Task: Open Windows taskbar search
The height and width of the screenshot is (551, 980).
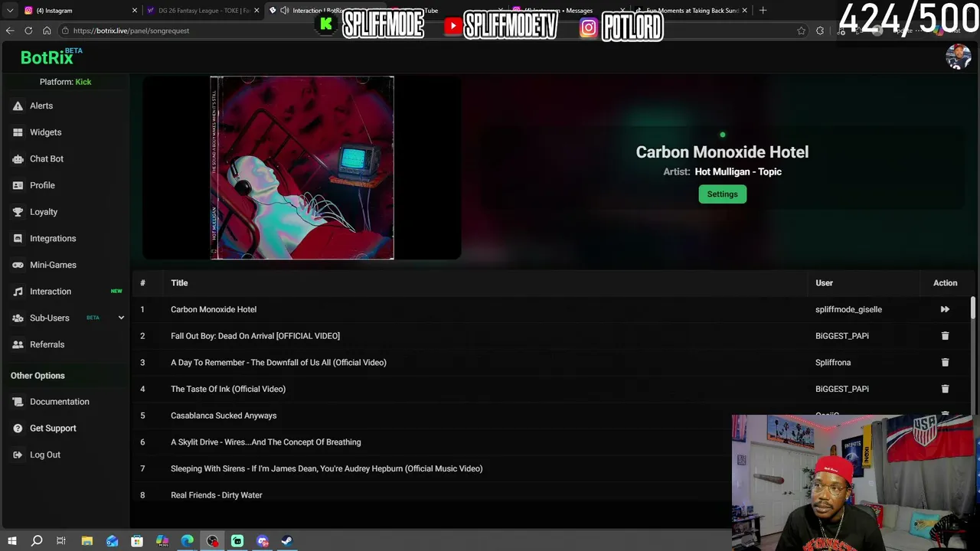Action: (36, 541)
